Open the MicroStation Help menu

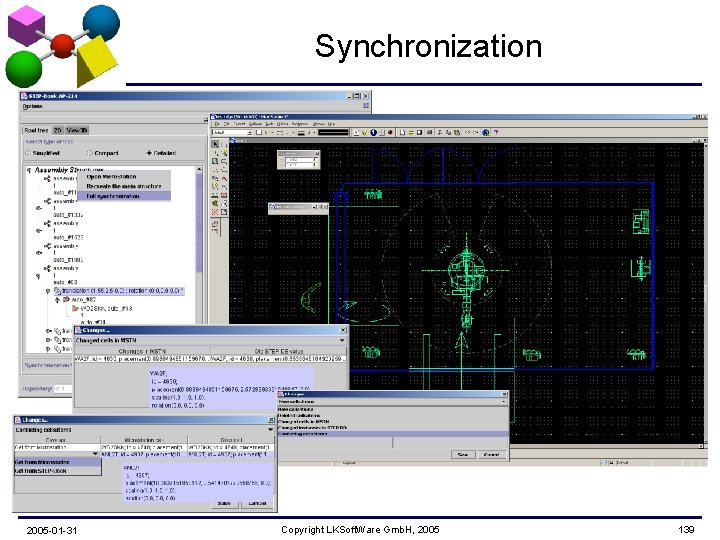pos(331,124)
